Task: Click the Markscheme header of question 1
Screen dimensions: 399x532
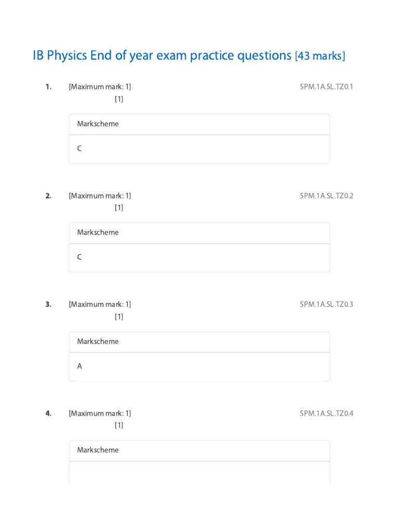Action: 98,124
